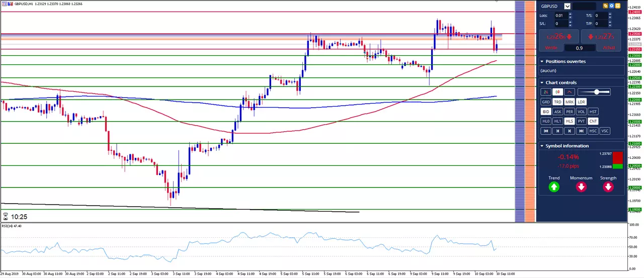Click the Momentum down arrow indicator
The height and width of the screenshot is (278, 644).
click(x=581, y=187)
